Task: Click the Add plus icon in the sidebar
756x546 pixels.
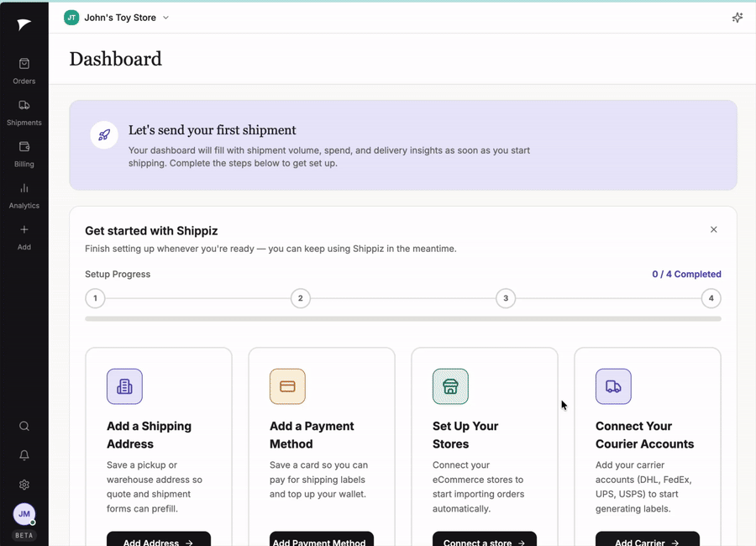Action: [24, 229]
